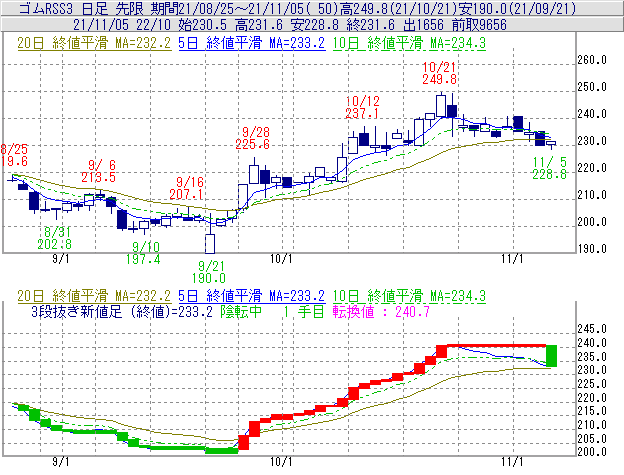Click the 陰転中 1 手目 status text

[272, 311]
